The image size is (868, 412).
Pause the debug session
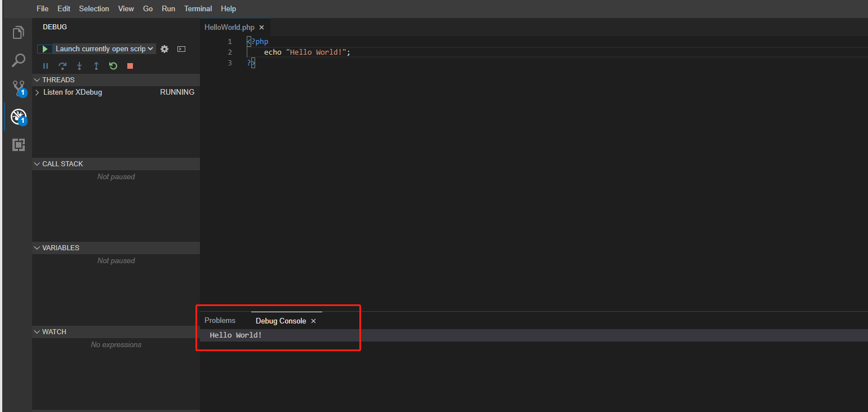tap(46, 66)
